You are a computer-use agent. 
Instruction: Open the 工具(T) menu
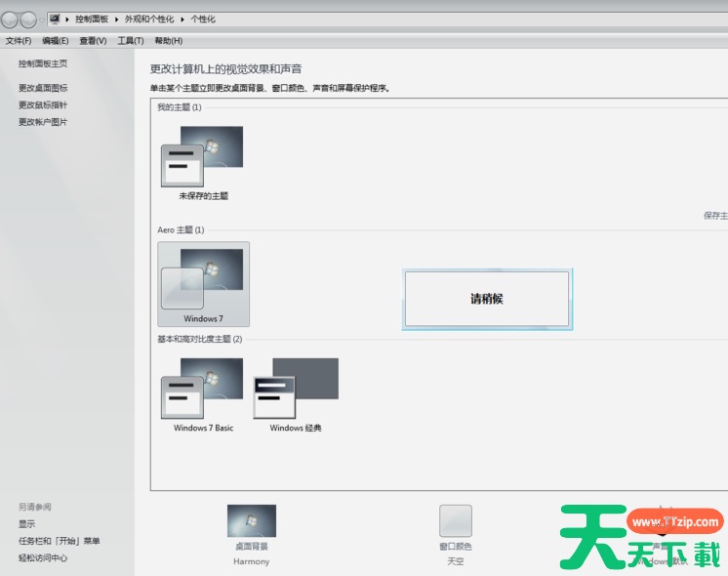131,41
